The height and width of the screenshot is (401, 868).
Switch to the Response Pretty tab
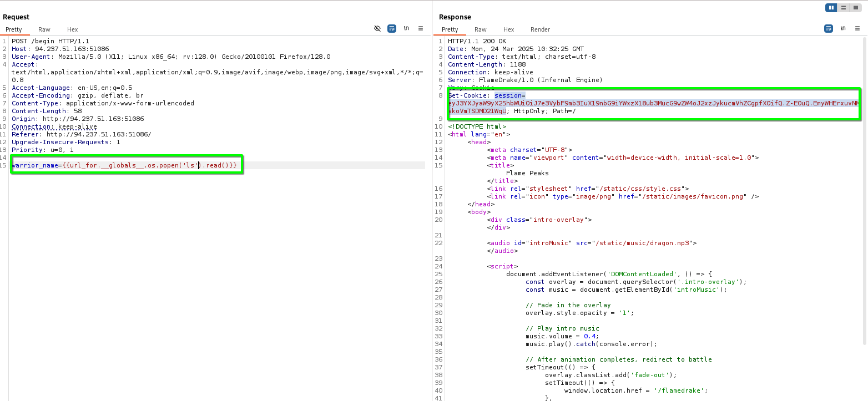450,29
